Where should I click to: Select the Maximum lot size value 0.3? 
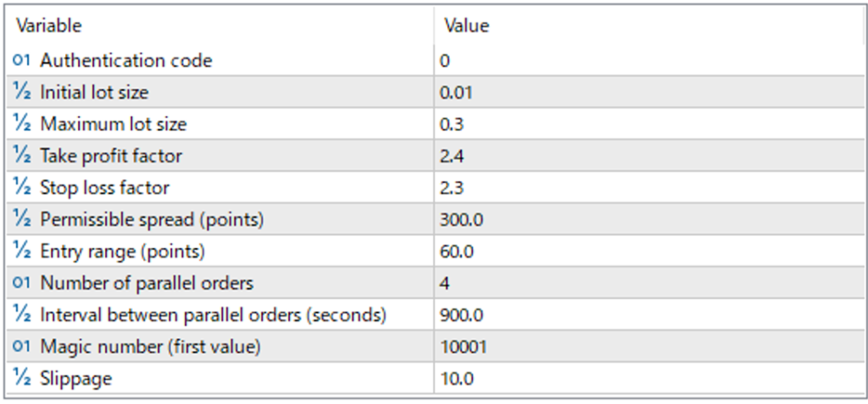click(451, 124)
